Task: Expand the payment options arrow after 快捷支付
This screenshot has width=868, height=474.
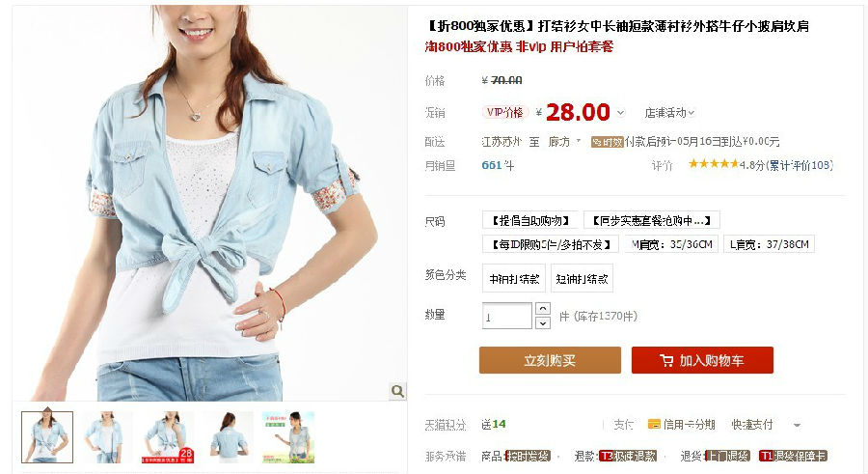Action: (x=797, y=425)
